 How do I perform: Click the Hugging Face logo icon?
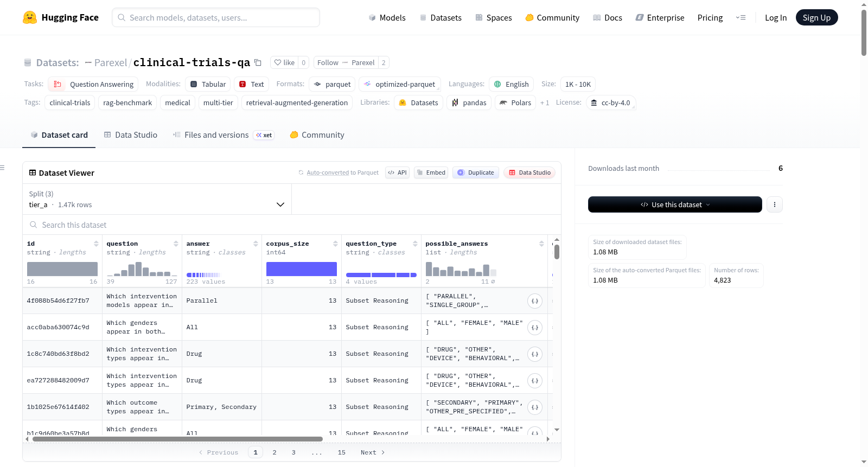[30, 17]
